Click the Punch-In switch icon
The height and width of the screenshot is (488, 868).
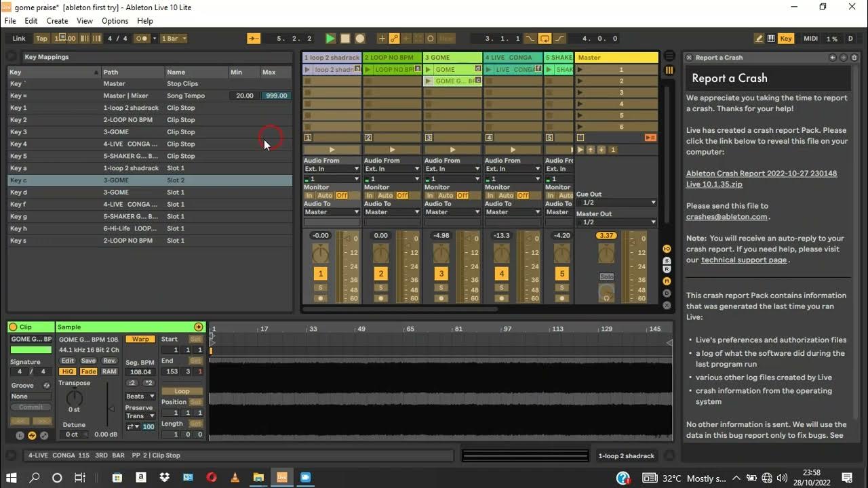point(530,39)
